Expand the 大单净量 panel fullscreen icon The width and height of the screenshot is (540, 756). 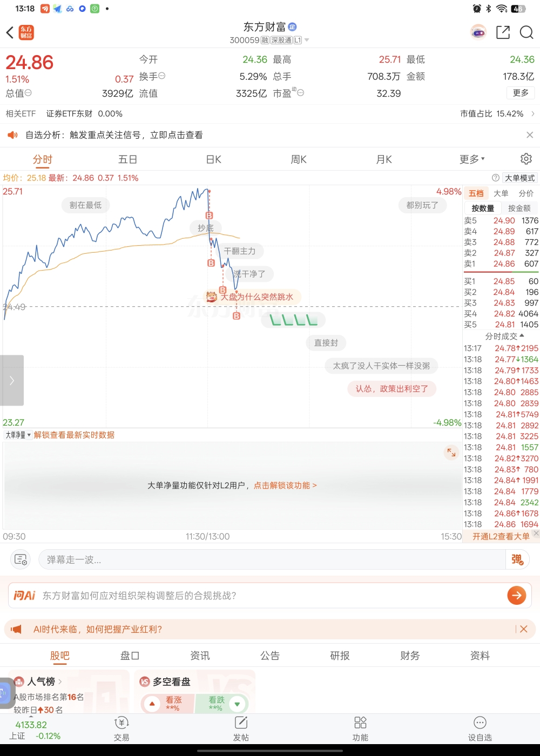451,453
